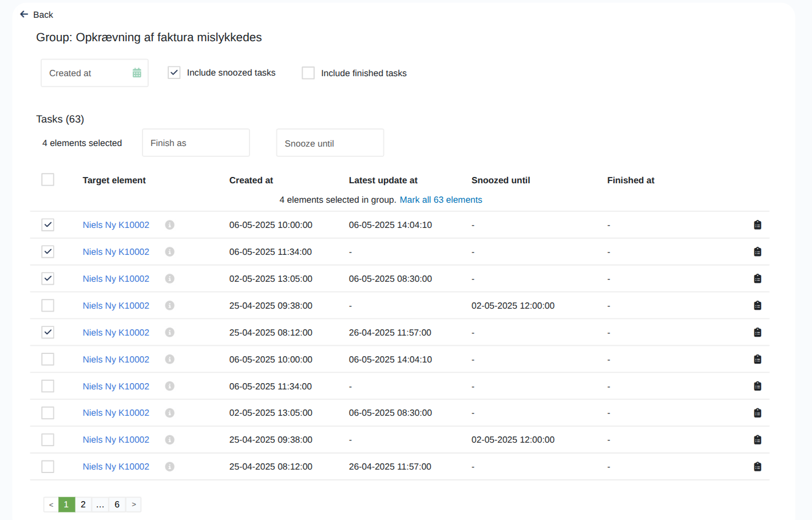Toggle the select-all checkbox in the table header

[x=47, y=179]
